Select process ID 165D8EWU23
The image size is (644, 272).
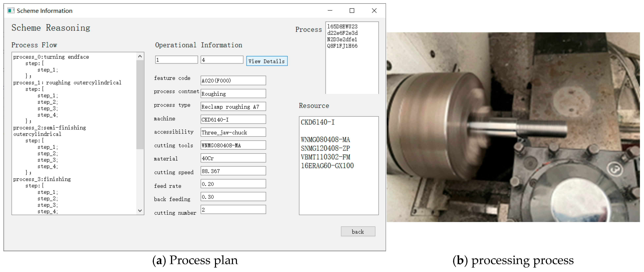(x=342, y=27)
